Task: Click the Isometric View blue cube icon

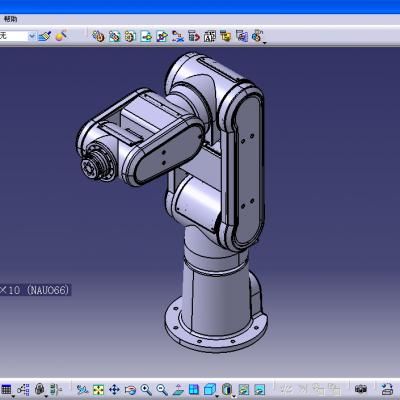Action: (209, 389)
